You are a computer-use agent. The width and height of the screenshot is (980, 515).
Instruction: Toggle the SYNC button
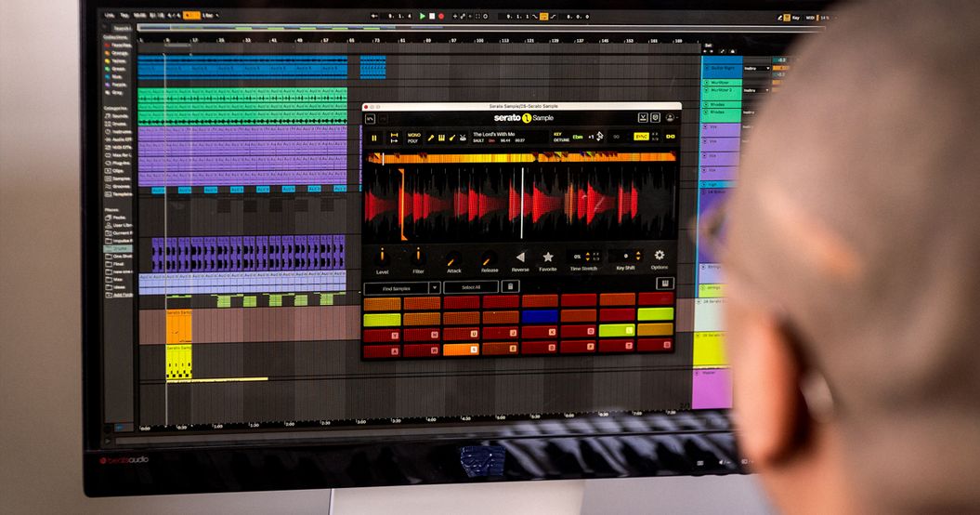click(642, 137)
